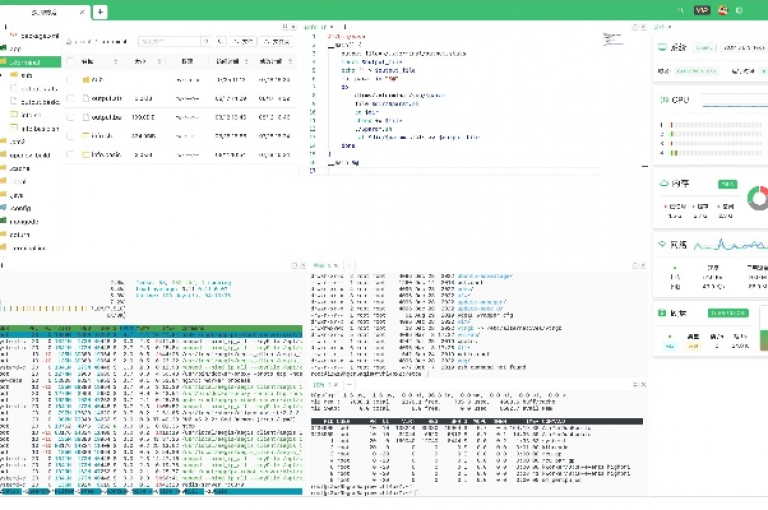Open a new session tab with the plus button
The width and height of the screenshot is (768, 510).
100,12
